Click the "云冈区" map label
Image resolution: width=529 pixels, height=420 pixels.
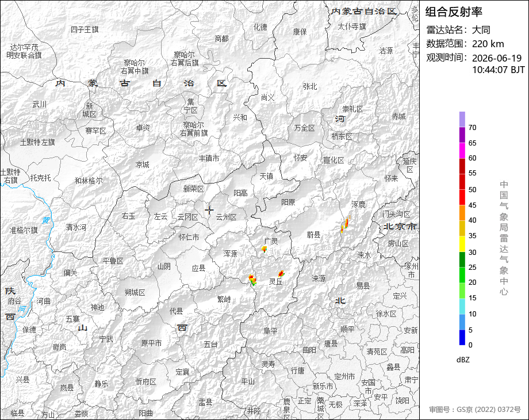point(187,217)
